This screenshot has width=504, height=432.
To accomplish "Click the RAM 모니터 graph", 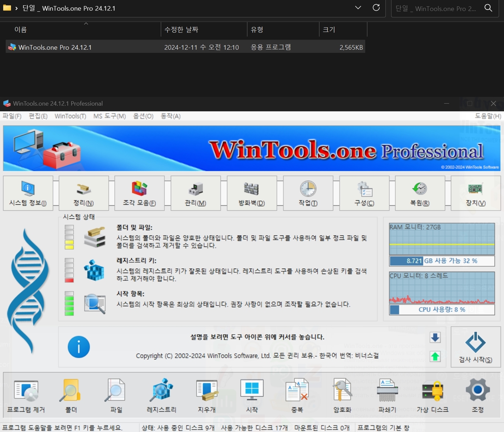I will point(442,239).
